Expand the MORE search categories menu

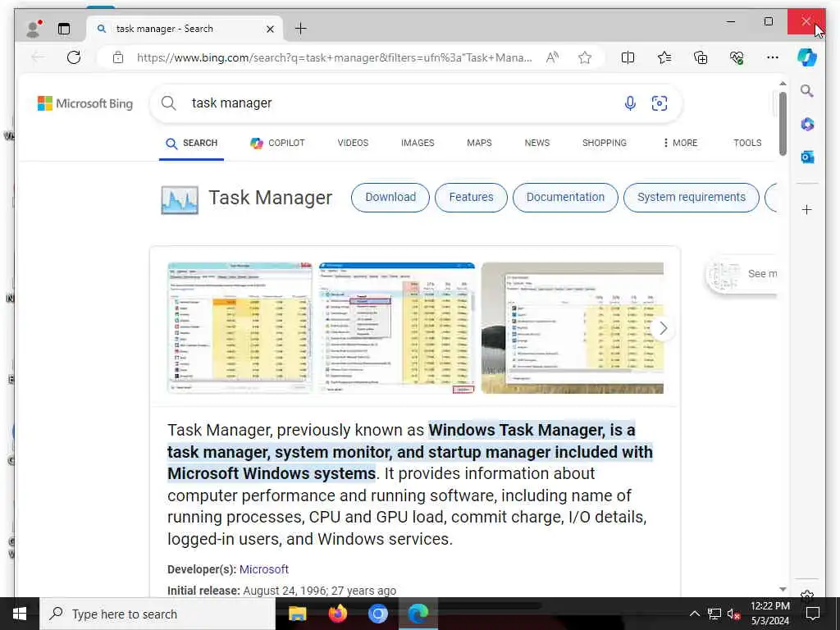(680, 143)
